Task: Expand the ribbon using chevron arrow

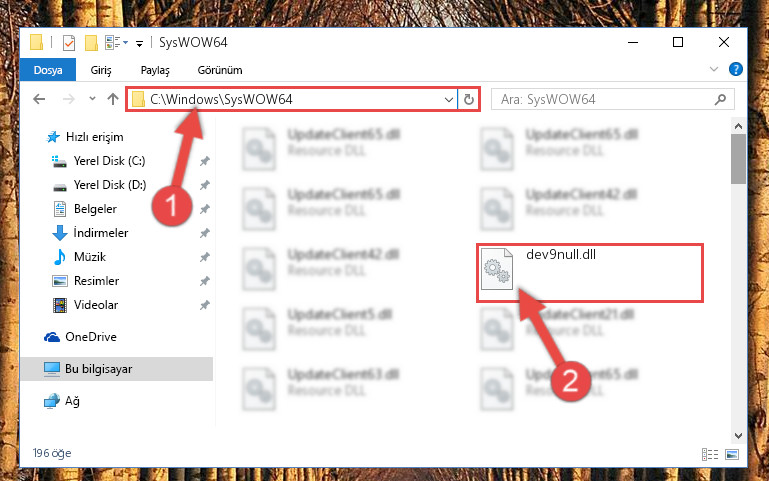Action: pos(714,69)
